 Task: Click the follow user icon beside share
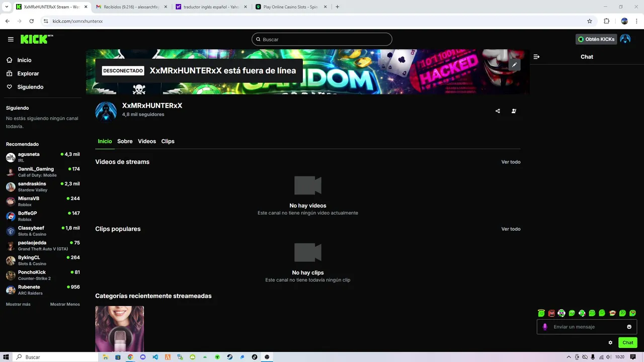pos(514,111)
